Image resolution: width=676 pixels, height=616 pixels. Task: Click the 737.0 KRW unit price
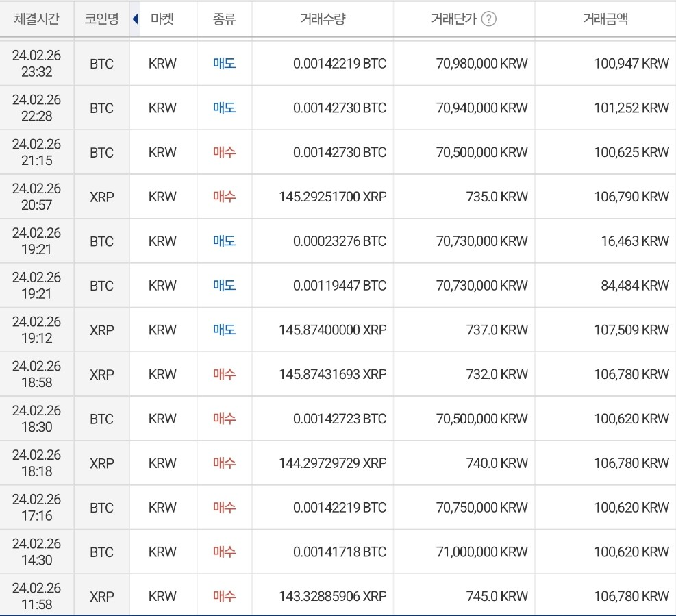(x=497, y=330)
